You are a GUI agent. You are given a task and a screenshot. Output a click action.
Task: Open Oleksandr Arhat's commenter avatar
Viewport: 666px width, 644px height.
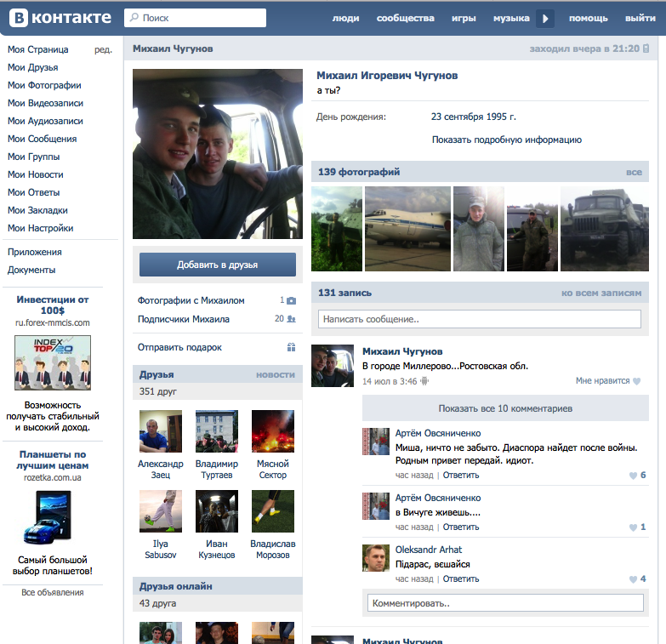pos(375,557)
